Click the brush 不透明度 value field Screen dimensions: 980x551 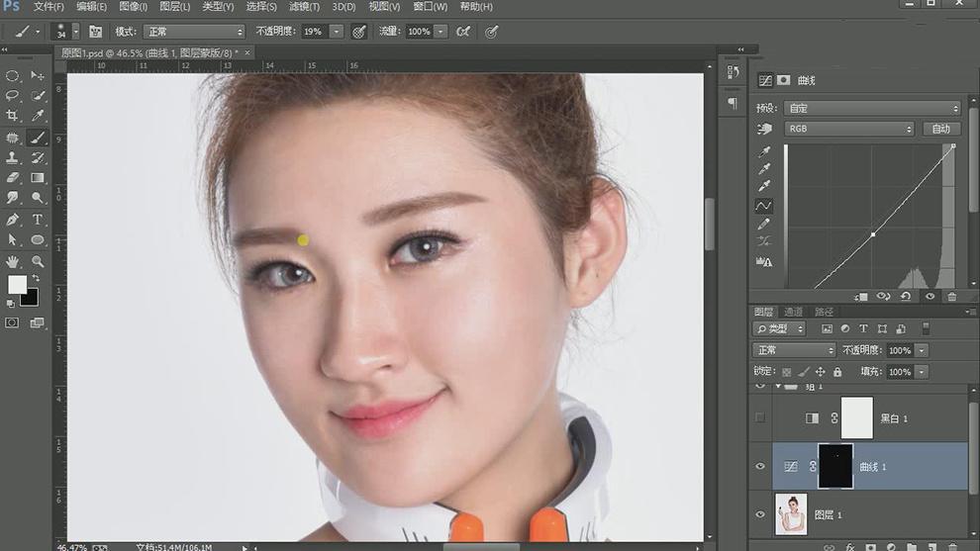[x=314, y=32]
